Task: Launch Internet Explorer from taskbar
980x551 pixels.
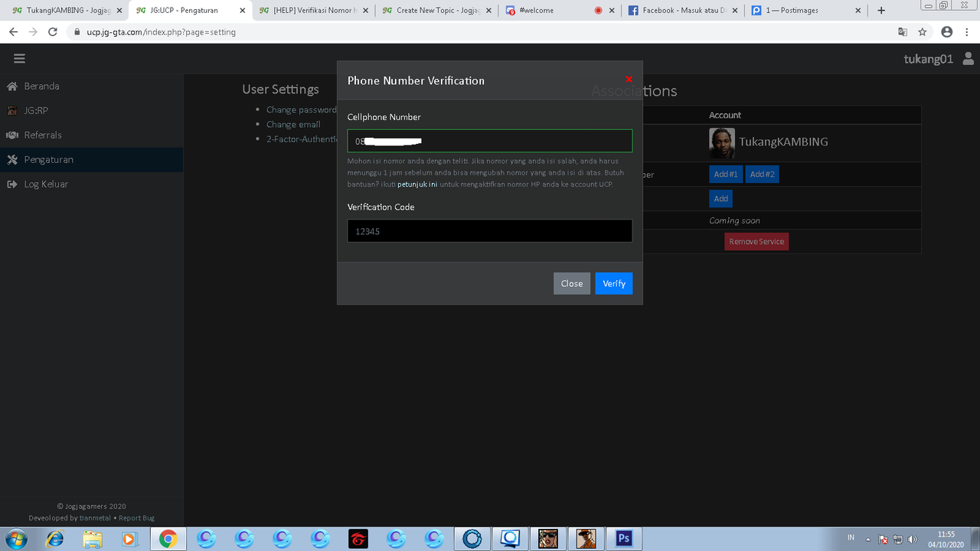Action: tap(54, 539)
